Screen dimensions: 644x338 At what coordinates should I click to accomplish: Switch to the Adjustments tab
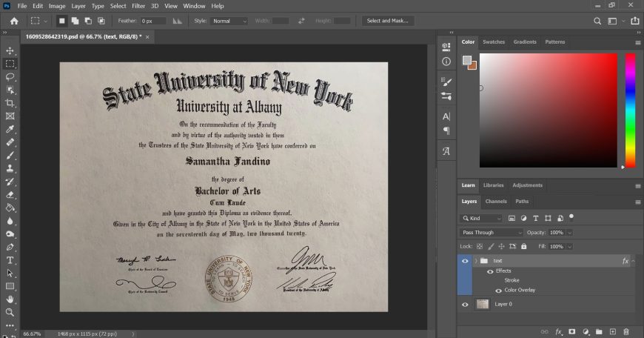click(x=527, y=185)
